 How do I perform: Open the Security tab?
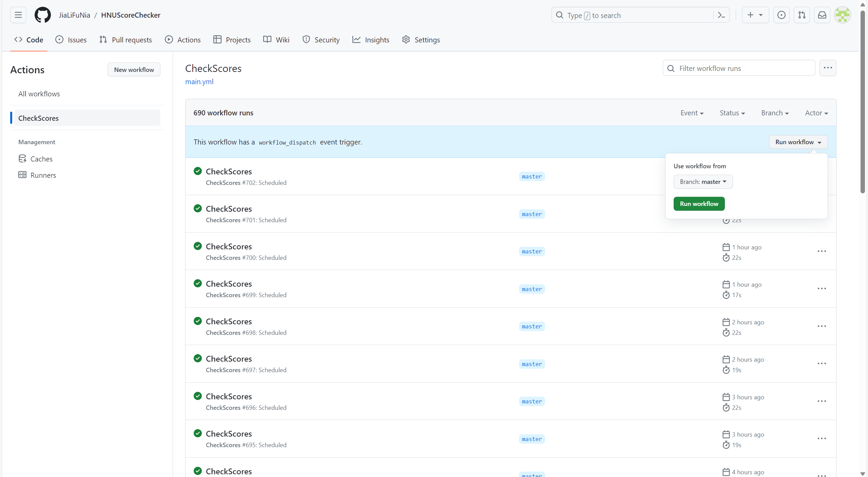pyautogui.click(x=321, y=40)
